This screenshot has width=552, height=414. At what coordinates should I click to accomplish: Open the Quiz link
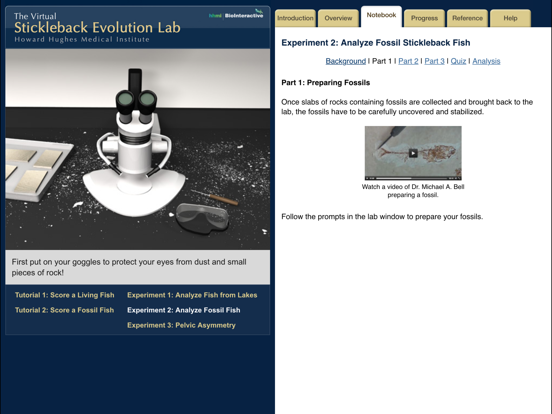tap(458, 61)
